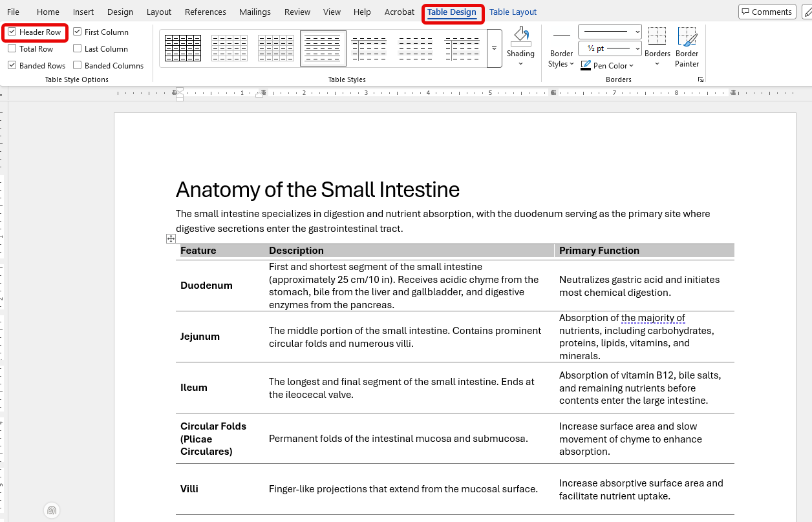Viewport: 812px width, 522px height.
Task: Switch to the Design tab
Action: tap(120, 12)
